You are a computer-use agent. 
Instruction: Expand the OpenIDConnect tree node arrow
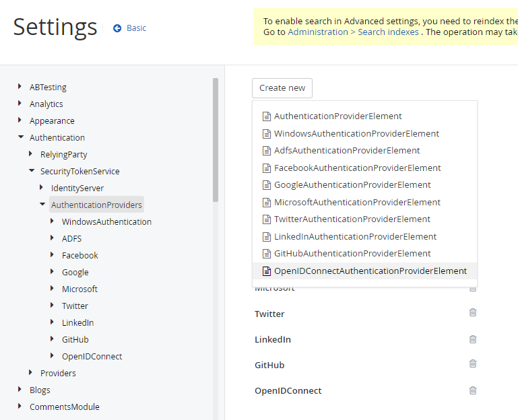coord(52,355)
